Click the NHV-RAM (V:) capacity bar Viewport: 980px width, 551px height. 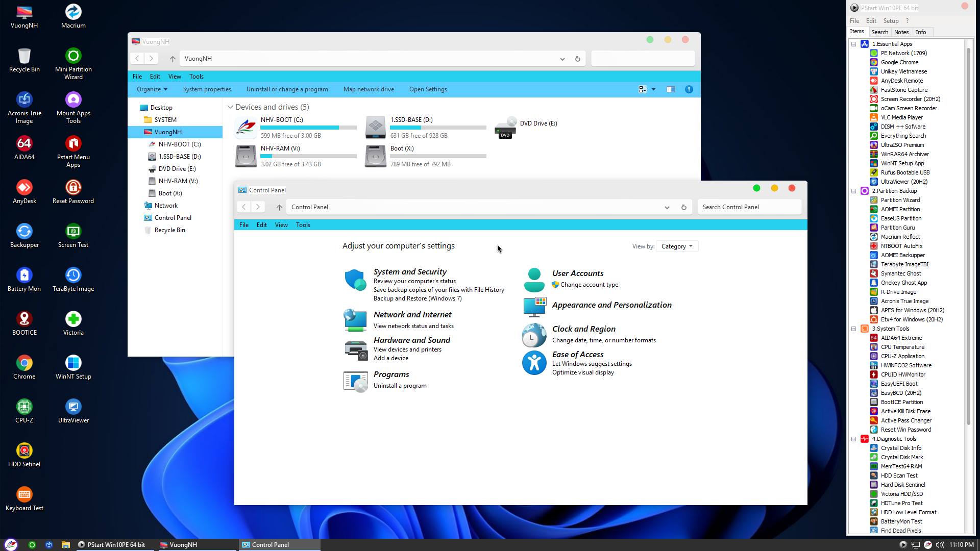[x=308, y=156]
